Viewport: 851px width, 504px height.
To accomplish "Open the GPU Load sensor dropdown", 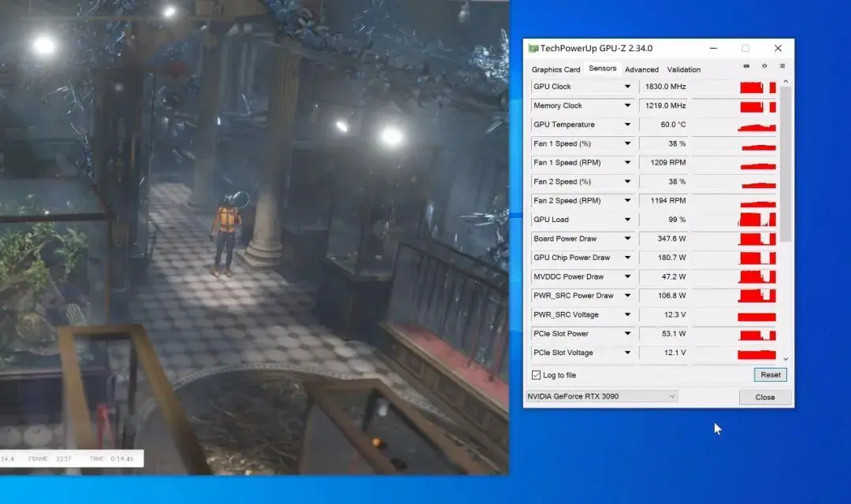I will pos(627,219).
